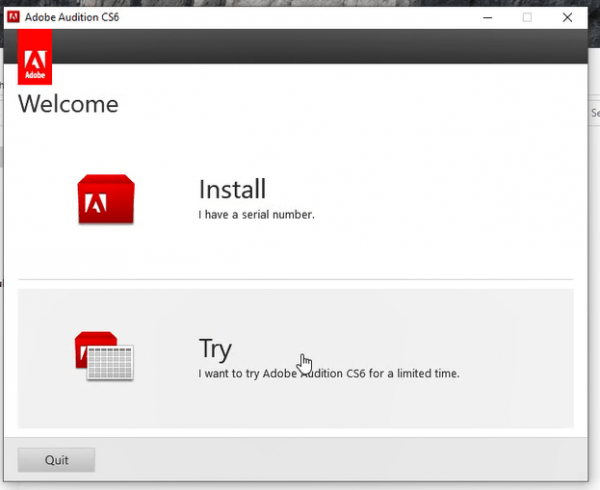The image size is (600, 490).
Task: Choose the Try heading
Action: [x=215, y=348]
